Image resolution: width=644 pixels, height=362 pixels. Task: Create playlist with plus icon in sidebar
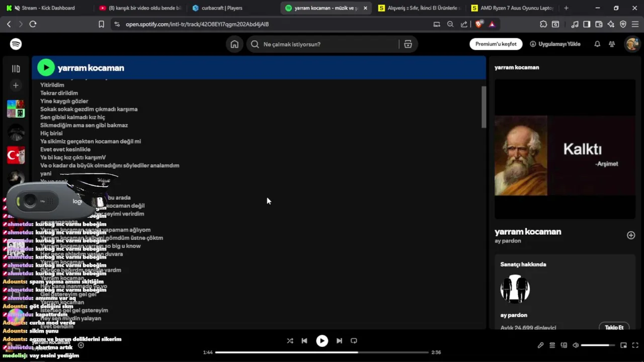(x=16, y=85)
